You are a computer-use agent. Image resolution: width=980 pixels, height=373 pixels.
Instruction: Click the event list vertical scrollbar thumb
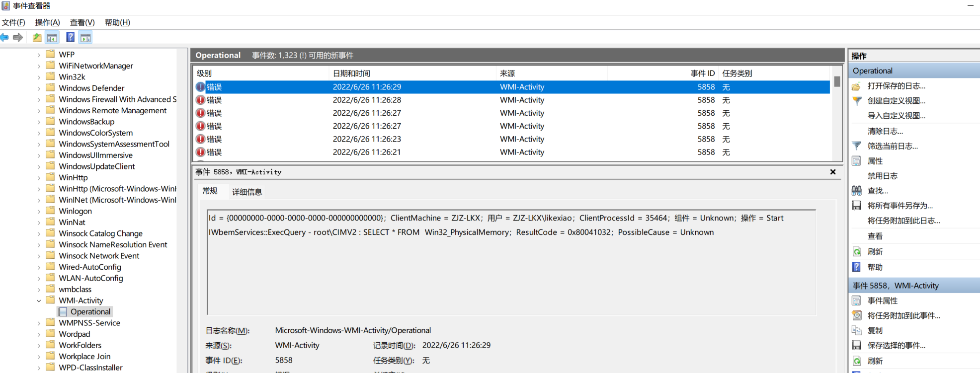(x=837, y=81)
